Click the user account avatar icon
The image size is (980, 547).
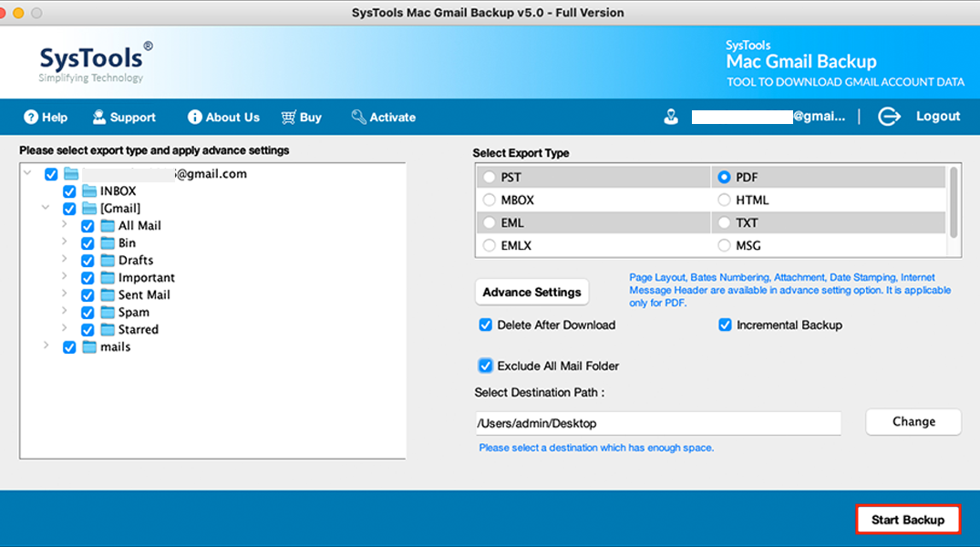(671, 117)
